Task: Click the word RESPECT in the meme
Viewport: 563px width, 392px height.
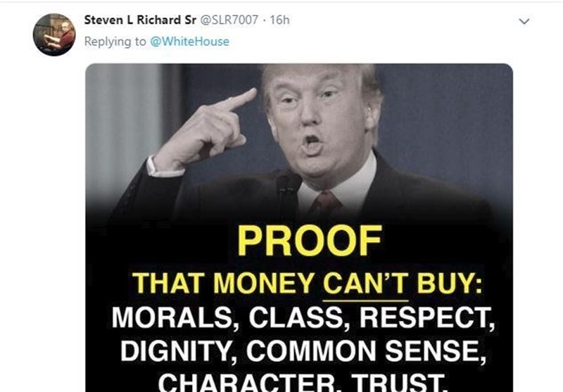Action: tap(427, 317)
